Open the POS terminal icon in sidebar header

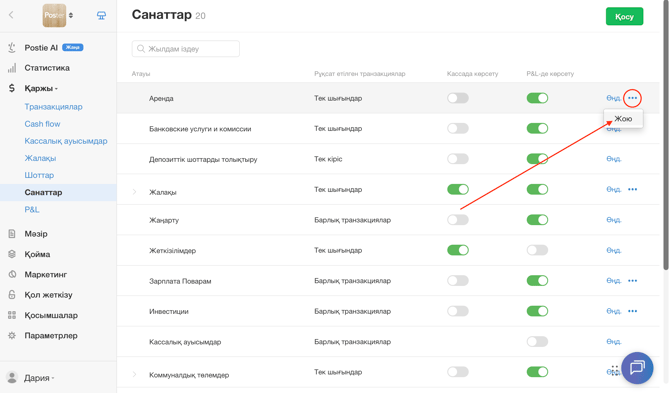coord(101,16)
